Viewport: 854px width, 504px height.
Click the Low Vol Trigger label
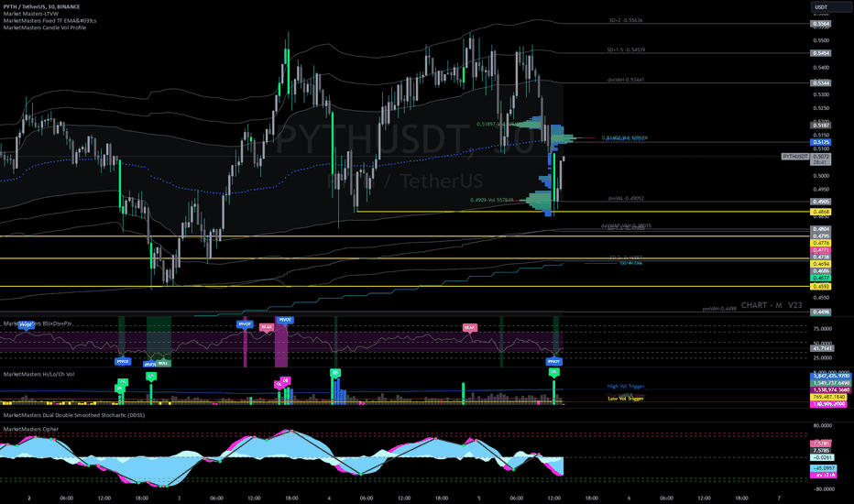[625, 399]
